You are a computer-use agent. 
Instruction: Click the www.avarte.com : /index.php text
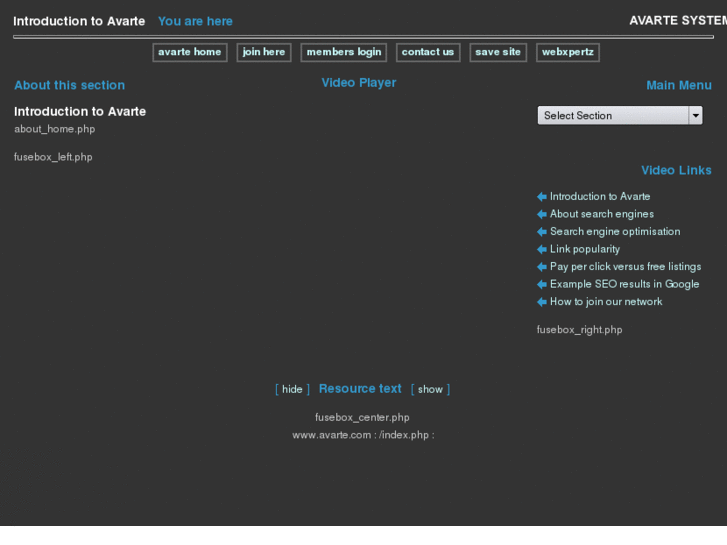363,435
